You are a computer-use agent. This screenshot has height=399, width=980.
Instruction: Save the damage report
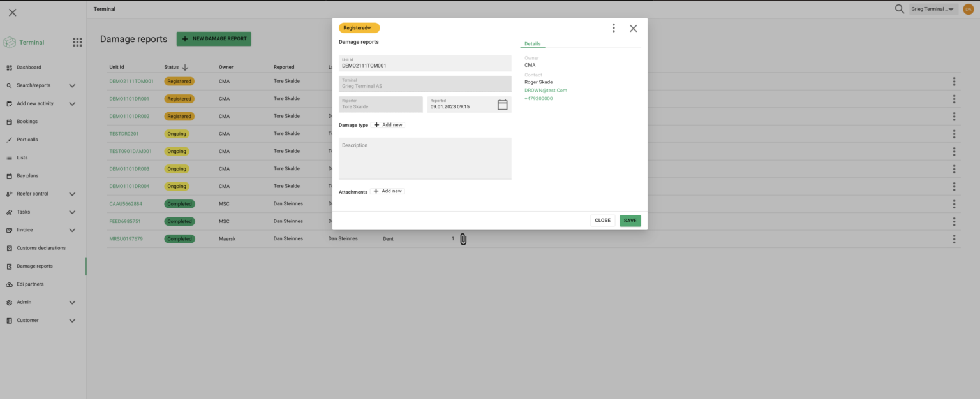point(630,221)
